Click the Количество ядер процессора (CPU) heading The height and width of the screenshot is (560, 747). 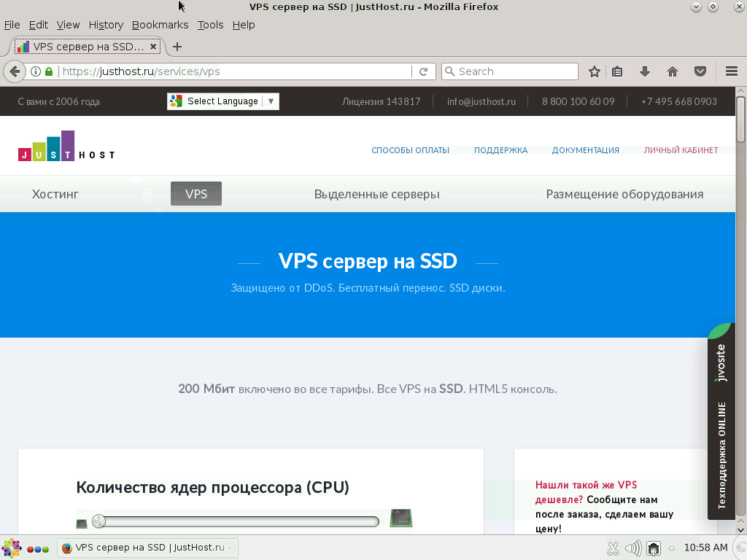click(212, 488)
